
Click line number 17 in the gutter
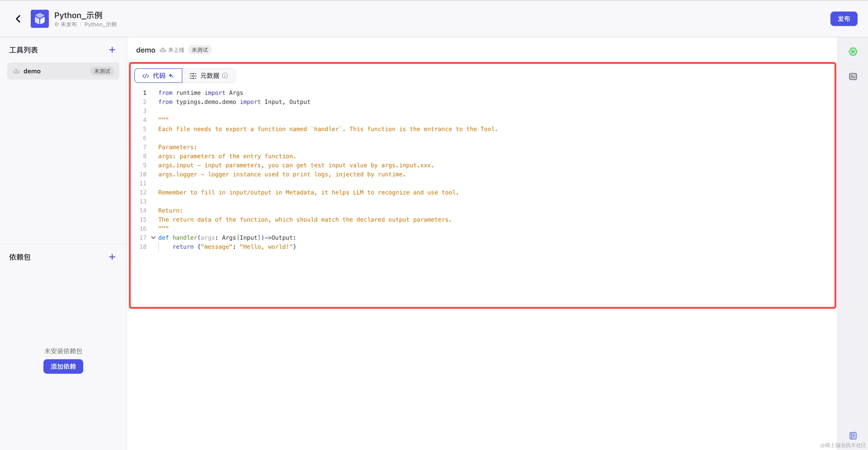click(x=143, y=237)
